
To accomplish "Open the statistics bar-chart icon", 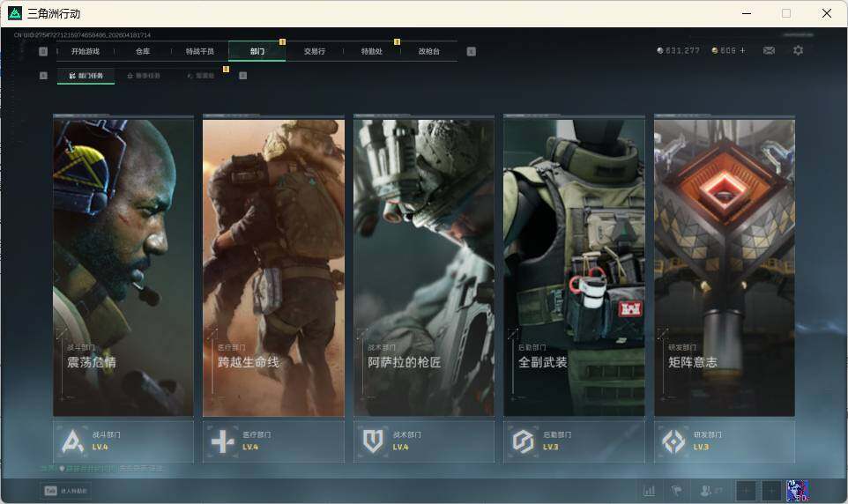I will [649, 491].
